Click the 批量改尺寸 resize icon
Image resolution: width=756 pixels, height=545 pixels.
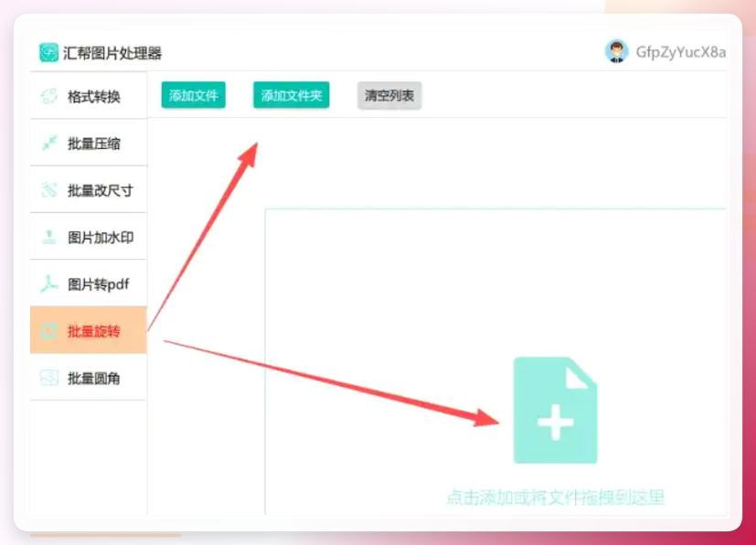[49, 189]
